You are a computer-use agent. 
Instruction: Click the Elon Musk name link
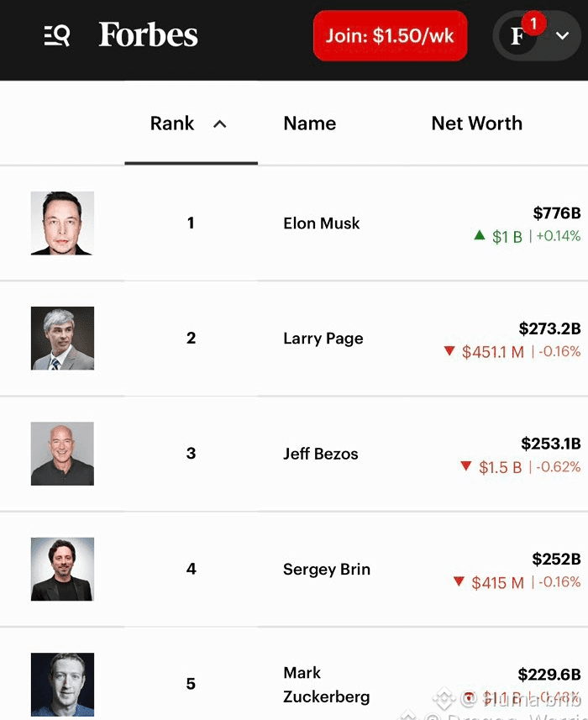(x=322, y=223)
